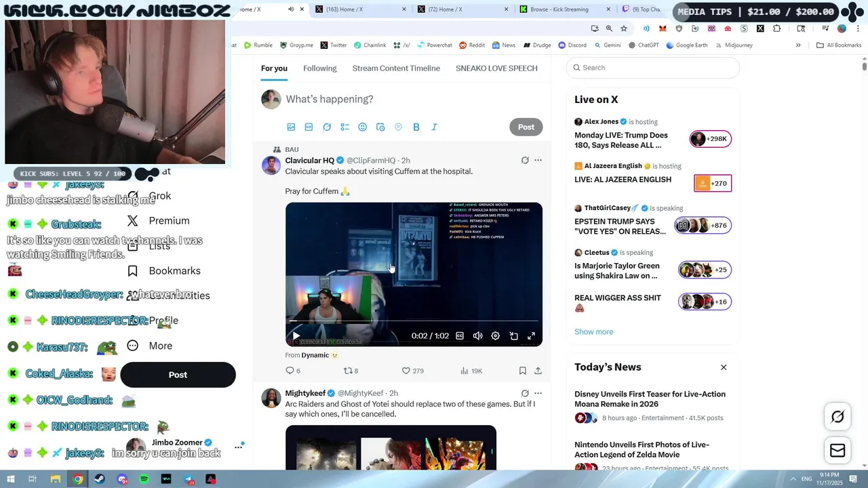
Task: Open Steam from the taskbar
Action: click(x=100, y=479)
